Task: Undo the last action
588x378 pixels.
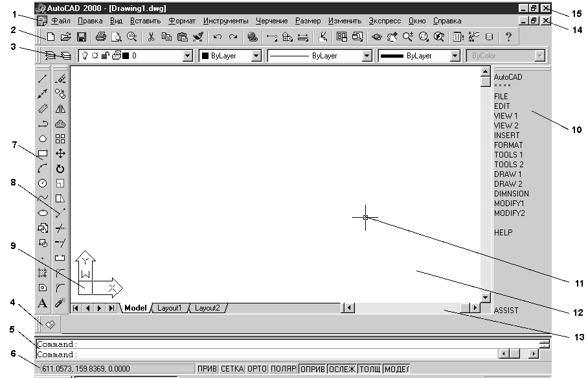Action: [218, 37]
